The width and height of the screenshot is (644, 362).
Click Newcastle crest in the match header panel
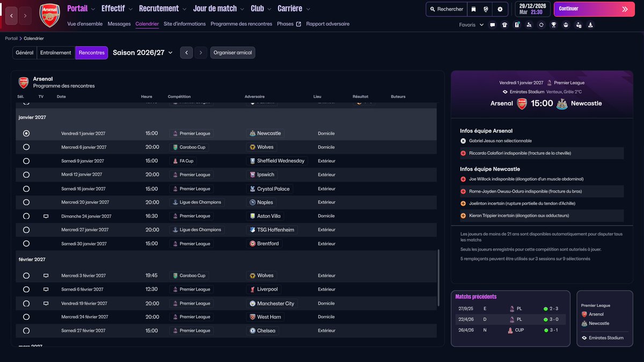tap(562, 104)
